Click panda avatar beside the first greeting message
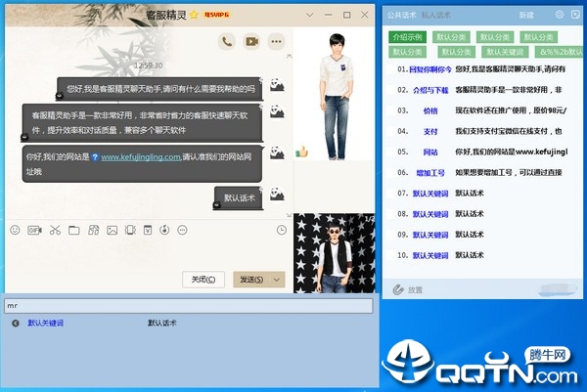Viewport: 587px width, 392px height. pos(277,84)
